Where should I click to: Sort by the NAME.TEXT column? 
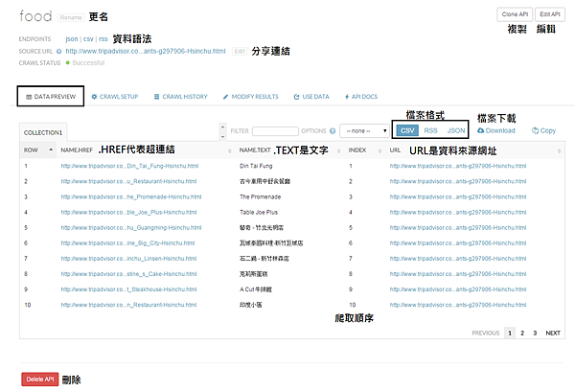[x=339, y=150]
